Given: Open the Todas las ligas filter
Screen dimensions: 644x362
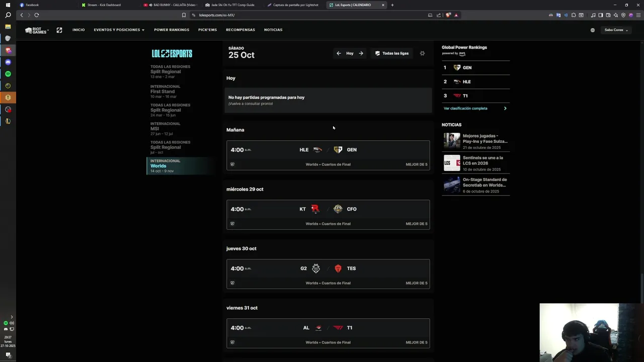Looking at the screenshot, I should pos(392,53).
